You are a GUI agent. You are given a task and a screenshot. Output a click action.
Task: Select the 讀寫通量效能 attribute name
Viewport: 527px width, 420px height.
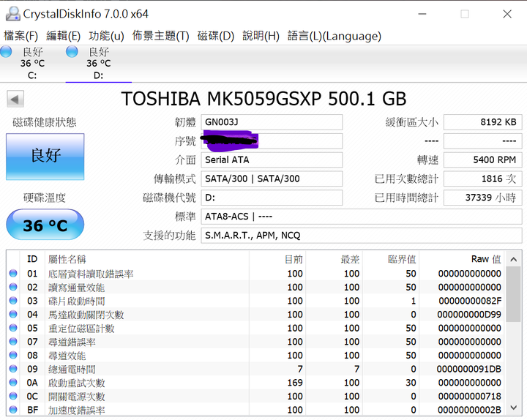76,288
